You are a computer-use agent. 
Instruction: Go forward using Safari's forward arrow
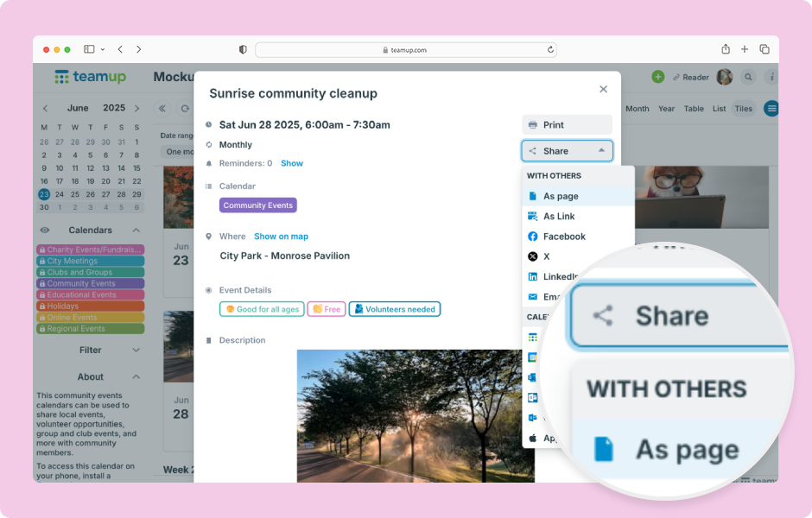point(138,49)
